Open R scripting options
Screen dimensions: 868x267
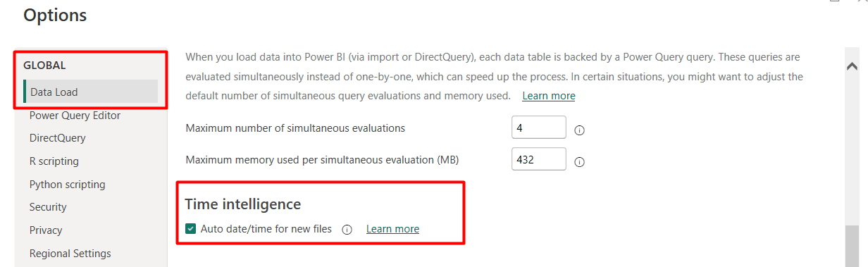point(54,161)
